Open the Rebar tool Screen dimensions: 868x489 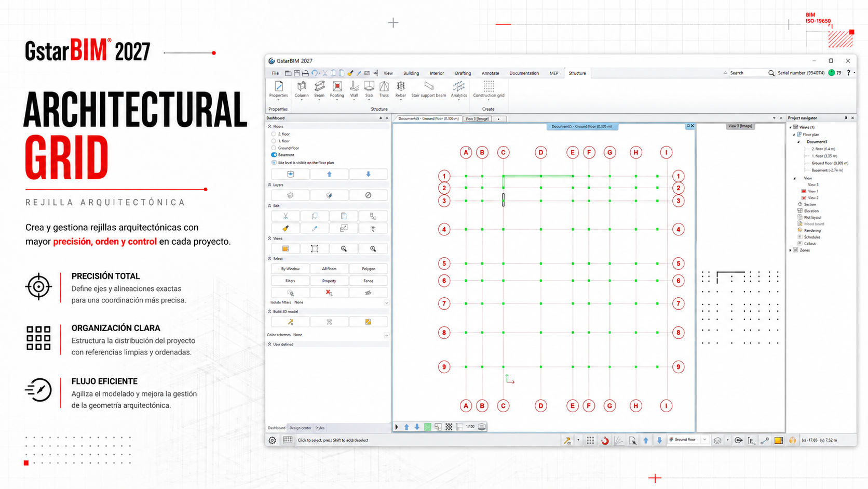point(401,89)
